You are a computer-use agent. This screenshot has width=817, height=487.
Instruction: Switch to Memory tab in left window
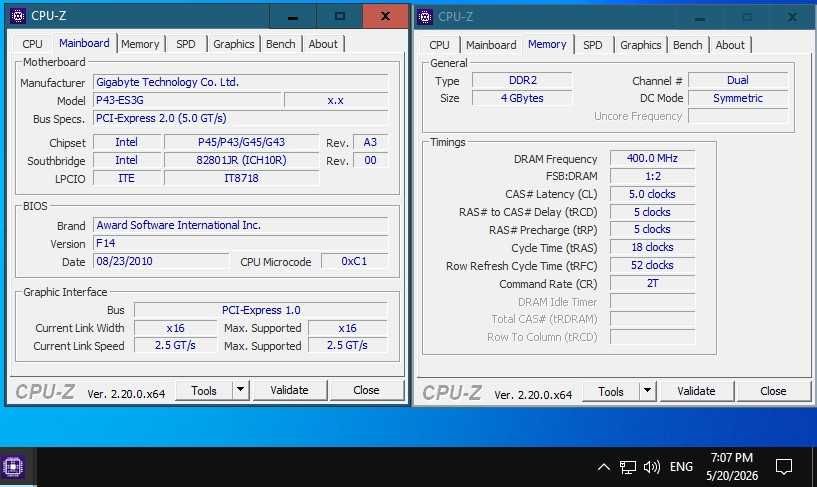point(140,44)
